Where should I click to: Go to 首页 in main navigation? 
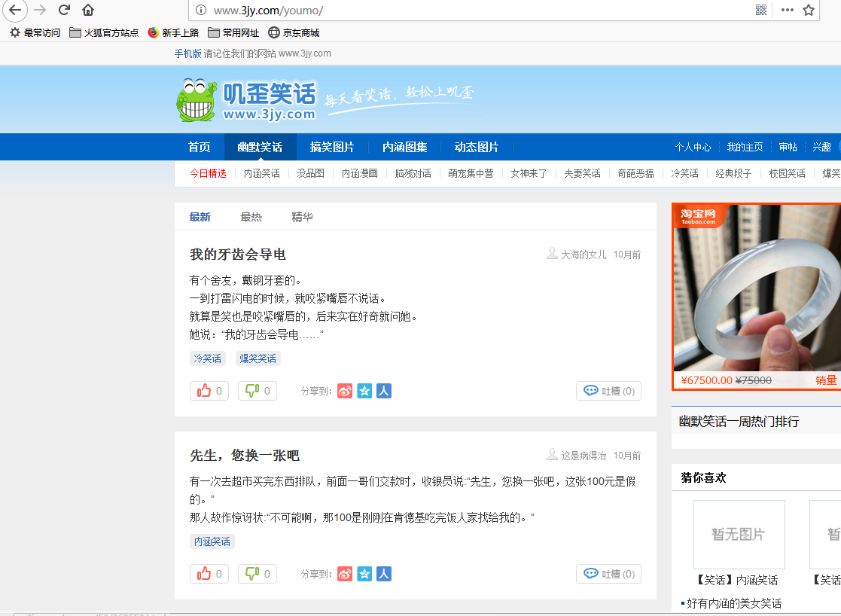pos(199,147)
